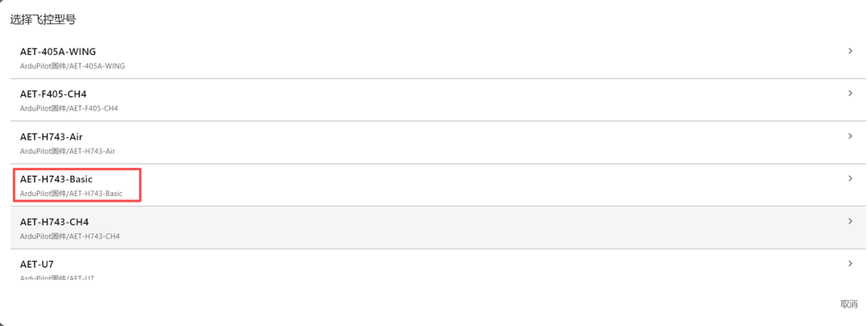The height and width of the screenshot is (326, 868).
Task: Expand AET-F405-CH4 using its right arrow
Action: (850, 94)
